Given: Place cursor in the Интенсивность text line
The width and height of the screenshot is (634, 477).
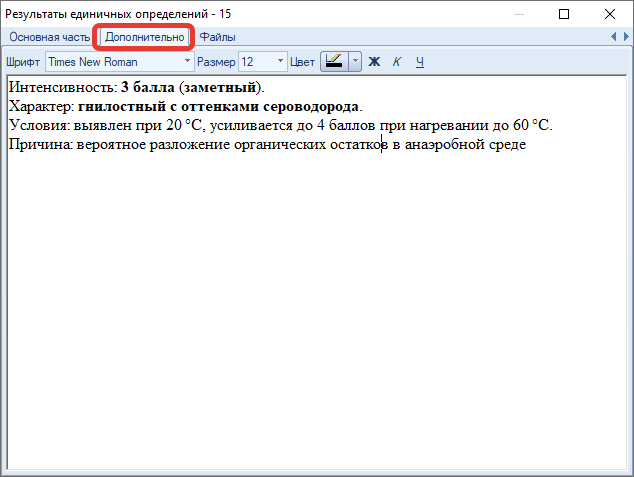Looking at the screenshot, I should (x=137, y=87).
